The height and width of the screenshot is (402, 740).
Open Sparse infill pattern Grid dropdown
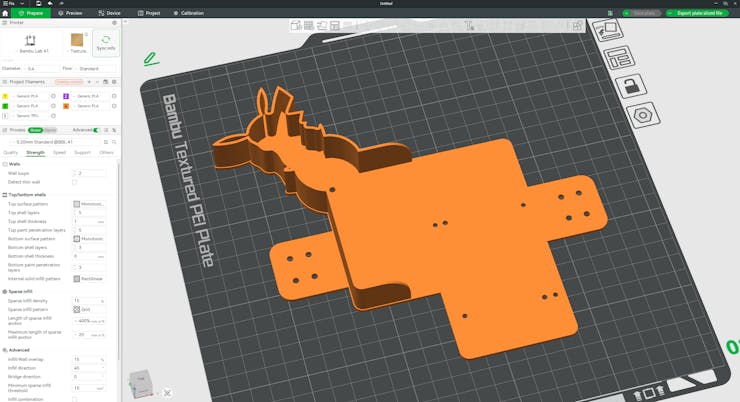pos(89,310)
